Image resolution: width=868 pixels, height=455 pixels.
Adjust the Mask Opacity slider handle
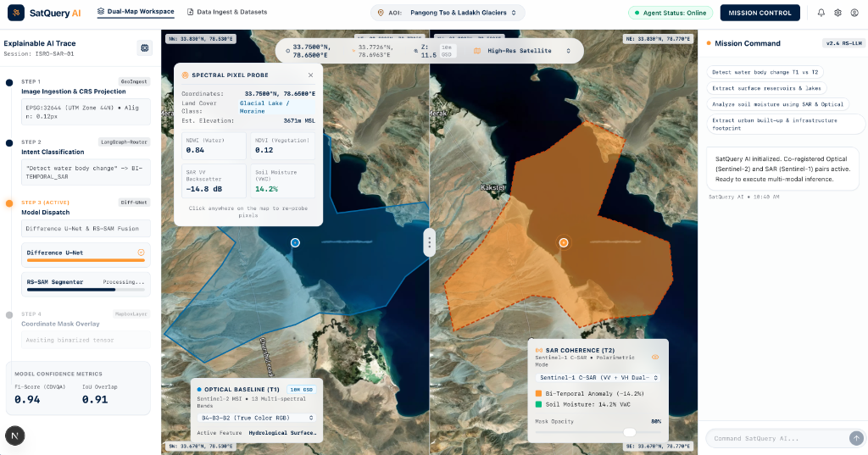tap(630, 432)
